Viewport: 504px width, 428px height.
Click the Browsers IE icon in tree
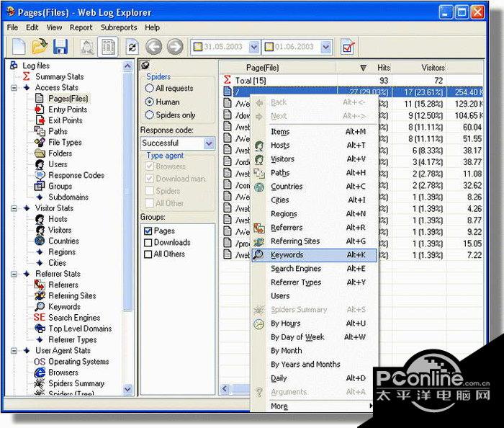(x=40, y=373)
